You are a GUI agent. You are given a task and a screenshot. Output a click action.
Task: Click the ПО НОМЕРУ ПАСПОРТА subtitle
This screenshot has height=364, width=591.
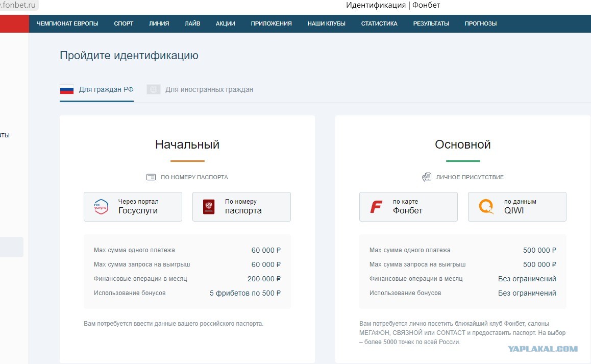(194, 177)
